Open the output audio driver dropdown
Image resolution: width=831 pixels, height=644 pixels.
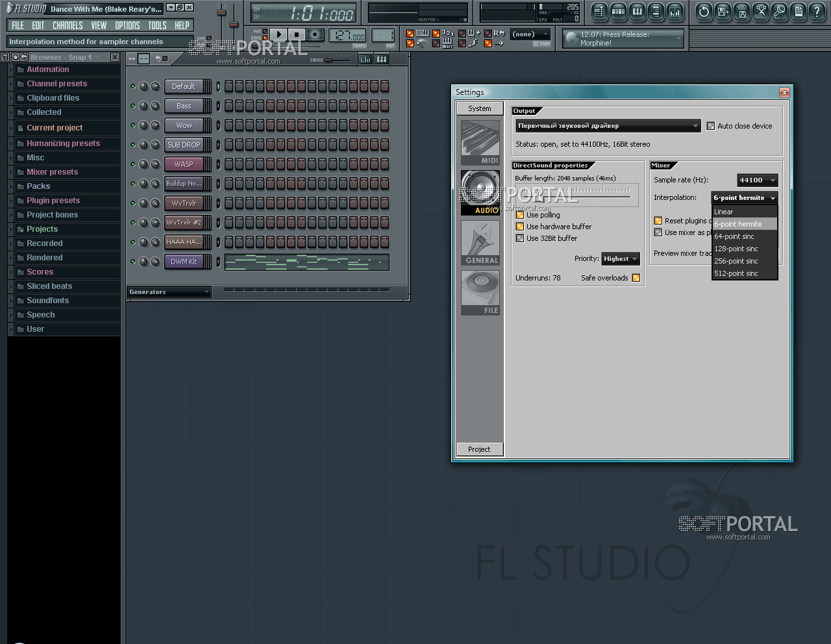point(608,126)
